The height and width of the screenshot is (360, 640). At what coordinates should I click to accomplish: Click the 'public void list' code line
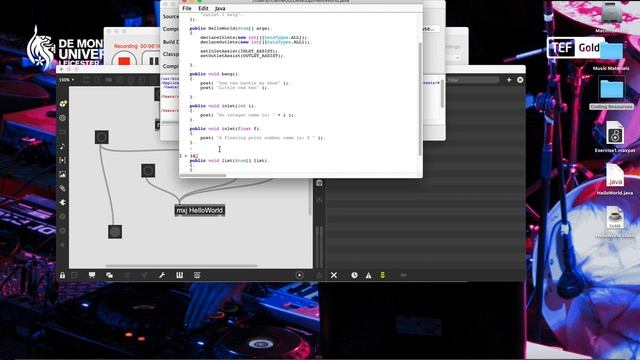229,160
